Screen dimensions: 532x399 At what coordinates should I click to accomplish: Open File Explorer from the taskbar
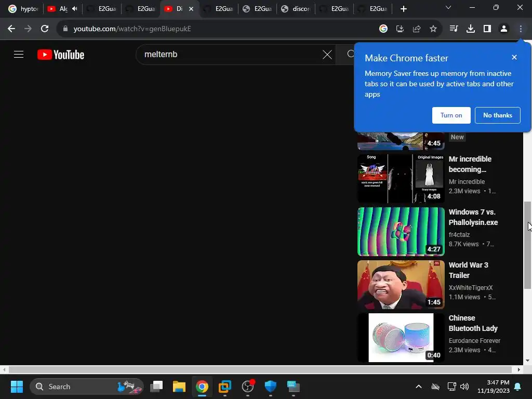click(179, 387)
